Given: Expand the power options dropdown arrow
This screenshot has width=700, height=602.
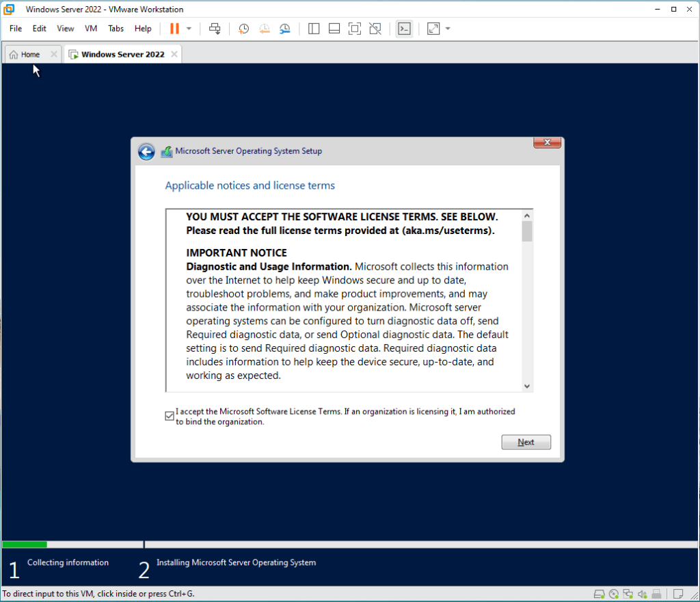Looking at the screenshot, I should point(189,29).
